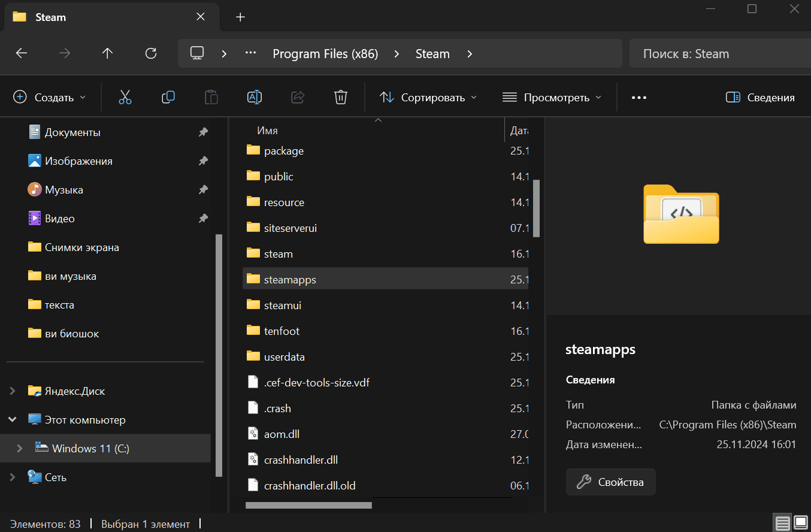Open Видео in the sidebar
Viewport: 811px width, 532px height.
[60, 218]
